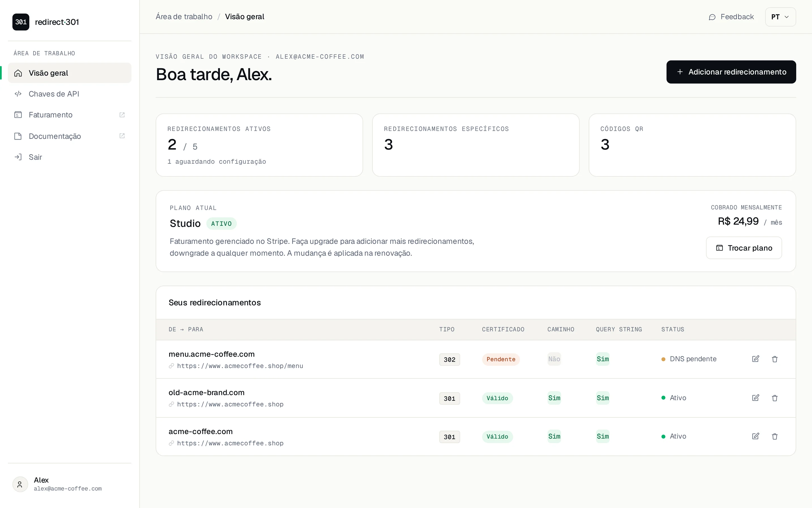
Task: Click the Documentação page icon
Action: 18,136
